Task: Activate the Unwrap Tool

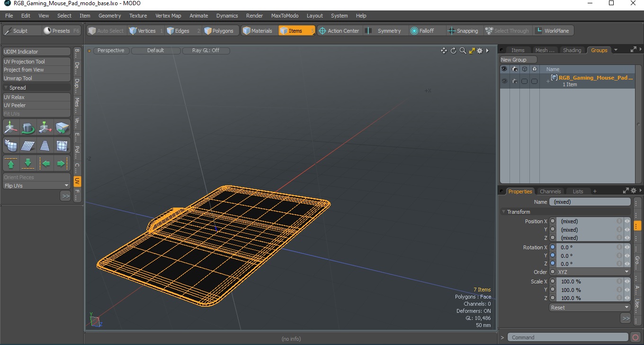Action: tap(36, 78)
